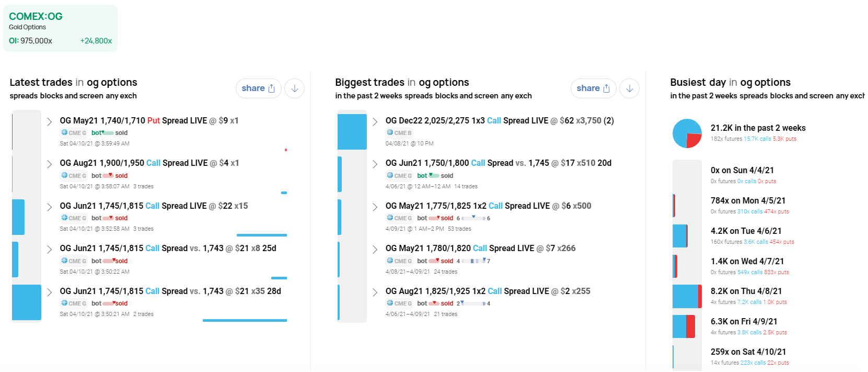
Task: Expand the OG Jun21 x35 28d Call Spread row
Action: click(49, 292)
